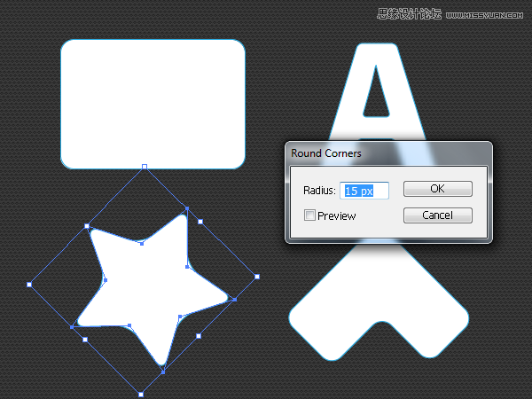Click OK in Round Corners dialog
The width and height of the screenshot is (532, 399).
(x=438, y=189)
